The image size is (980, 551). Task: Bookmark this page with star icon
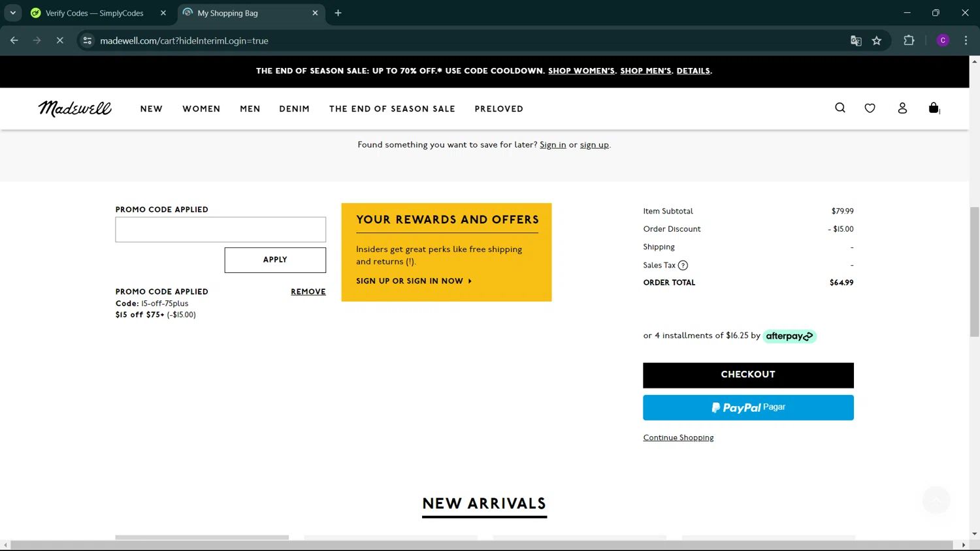(x=877, y=40)
